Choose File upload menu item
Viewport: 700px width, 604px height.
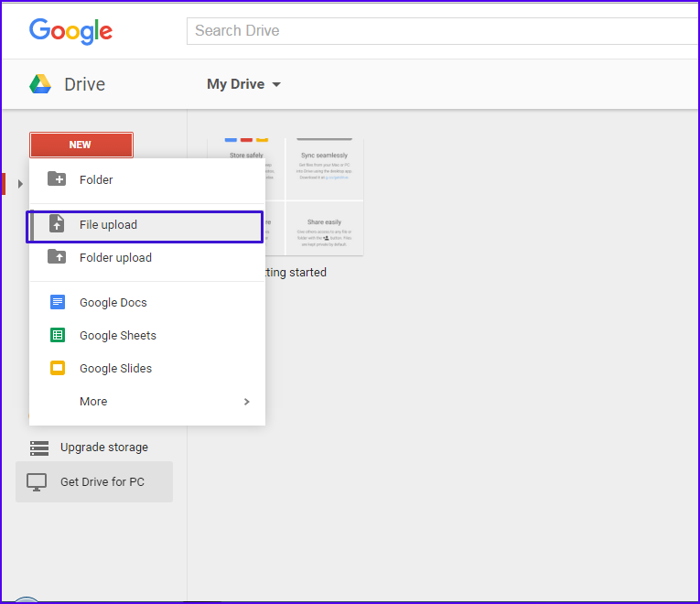145,227
